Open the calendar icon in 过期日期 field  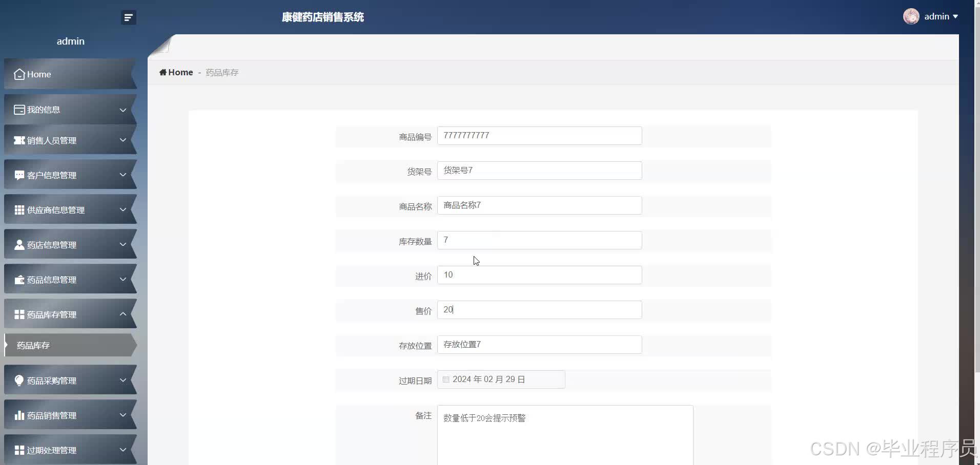click(446, 379)
